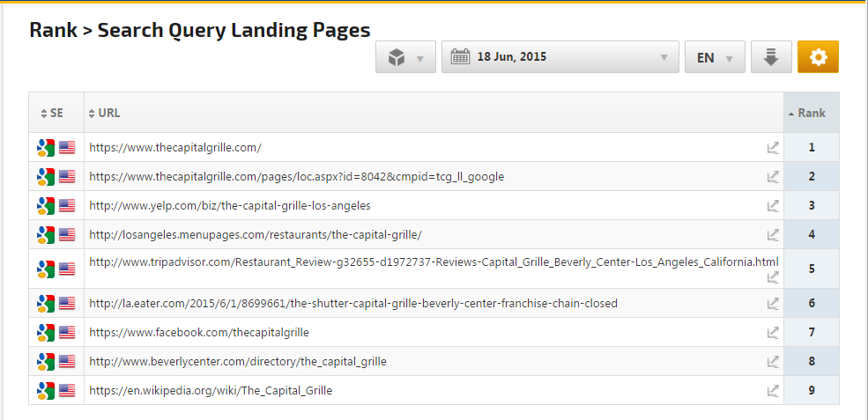Click rank value 1 cell
The height and width of the screenshot is (420, 868).
click(812, 148)
